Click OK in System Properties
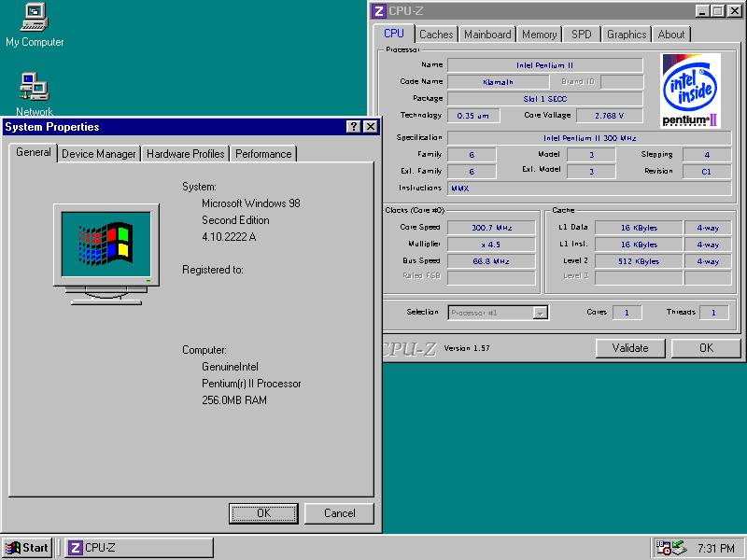 [x=263, y=513]
